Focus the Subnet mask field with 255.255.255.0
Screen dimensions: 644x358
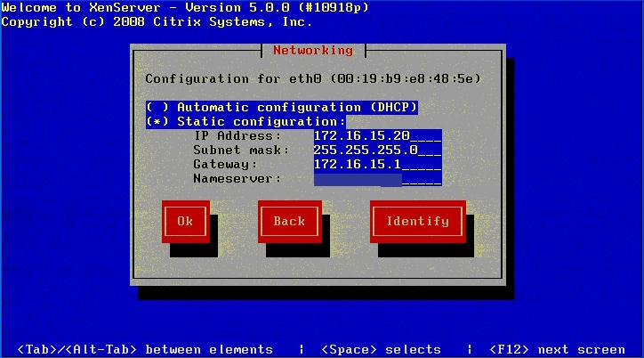(x=377, y=150)
